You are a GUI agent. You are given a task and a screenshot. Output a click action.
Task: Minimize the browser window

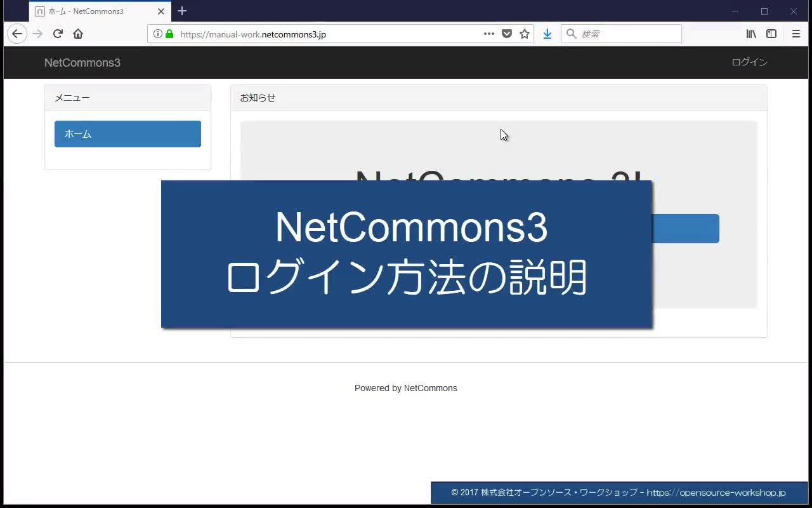pyautogui.click(x=735, y=11)
